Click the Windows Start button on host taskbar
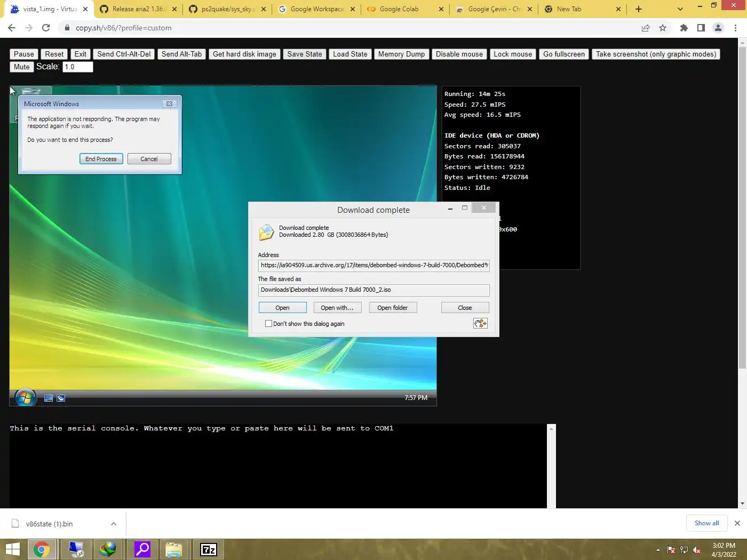This screenshot has width=747, height=560. click(x=13, y=549)
